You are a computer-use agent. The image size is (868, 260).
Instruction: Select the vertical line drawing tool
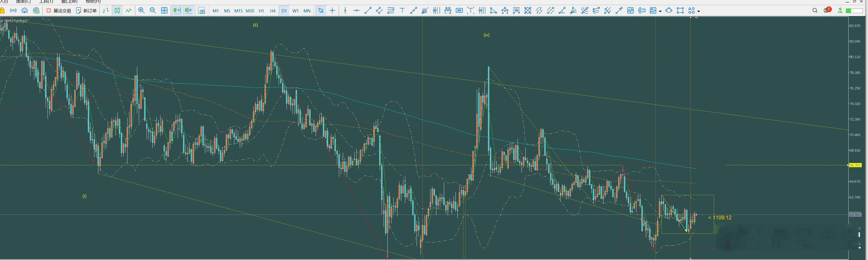pos(345,11)
